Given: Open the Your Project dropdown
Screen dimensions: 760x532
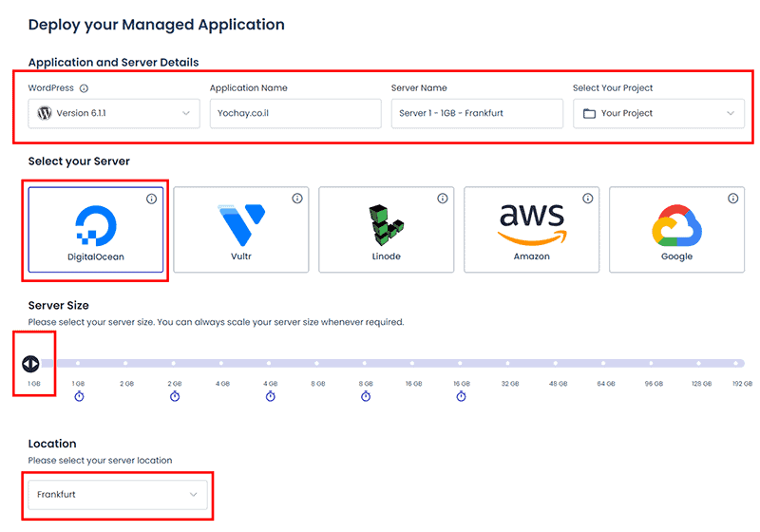Looking at the screenshot, I should click(658, 113).
